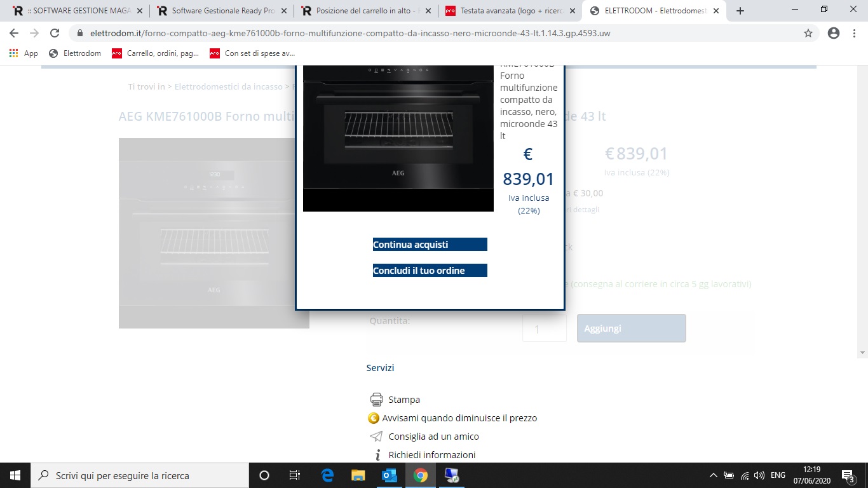The height and width of the screenshot is (488, 868).
Task: Open the Stampa print service link
Action: (x=404, y=400)
